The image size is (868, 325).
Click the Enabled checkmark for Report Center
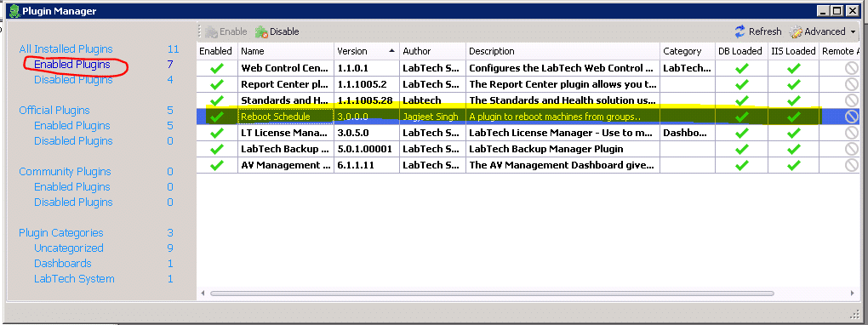point(217,85)
